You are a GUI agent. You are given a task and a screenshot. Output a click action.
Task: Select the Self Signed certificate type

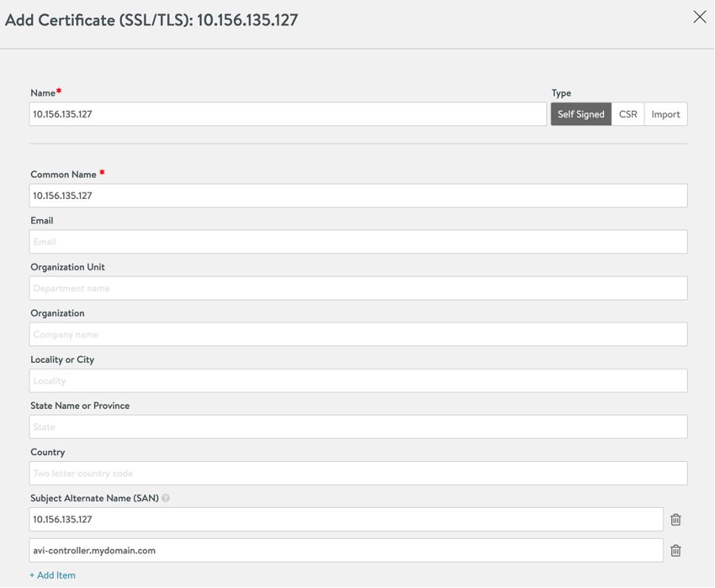[580, 114]
